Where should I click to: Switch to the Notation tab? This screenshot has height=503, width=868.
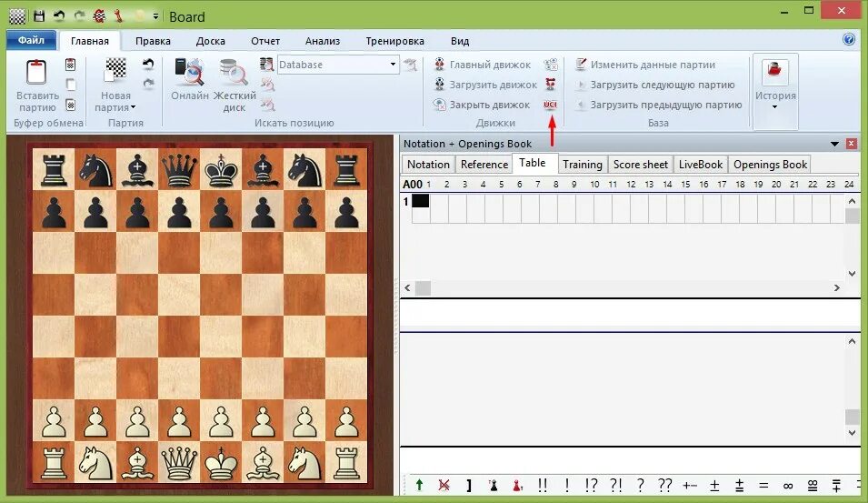[428, 165]
